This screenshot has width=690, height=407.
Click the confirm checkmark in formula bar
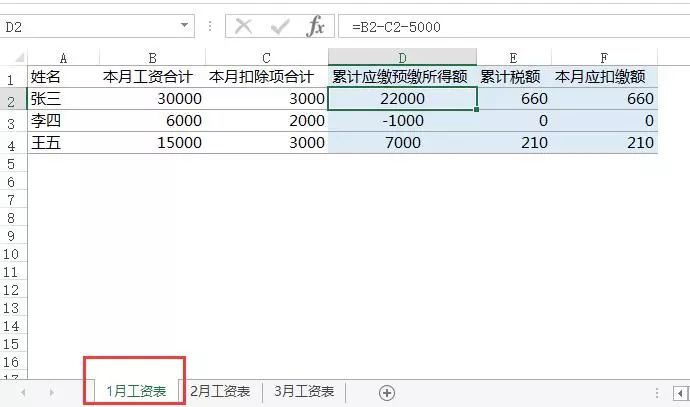tap(280, 27)
